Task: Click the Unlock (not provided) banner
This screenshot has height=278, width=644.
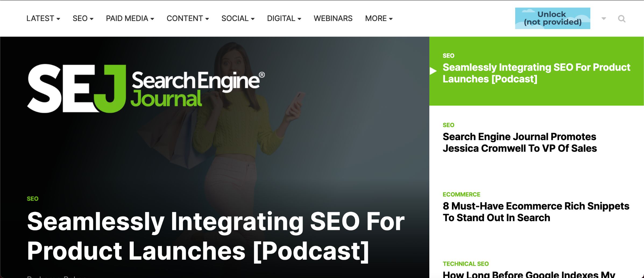Action: (553, 18)
